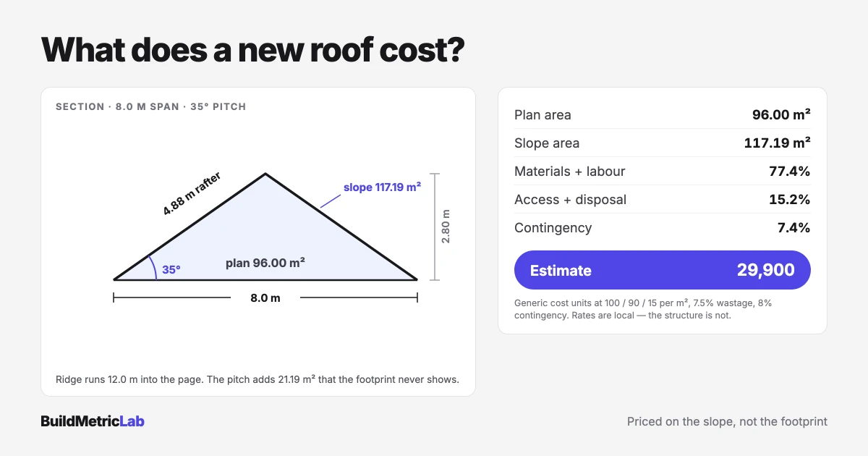Click the ridge runs 12.0 m caption

coord(258,379)
